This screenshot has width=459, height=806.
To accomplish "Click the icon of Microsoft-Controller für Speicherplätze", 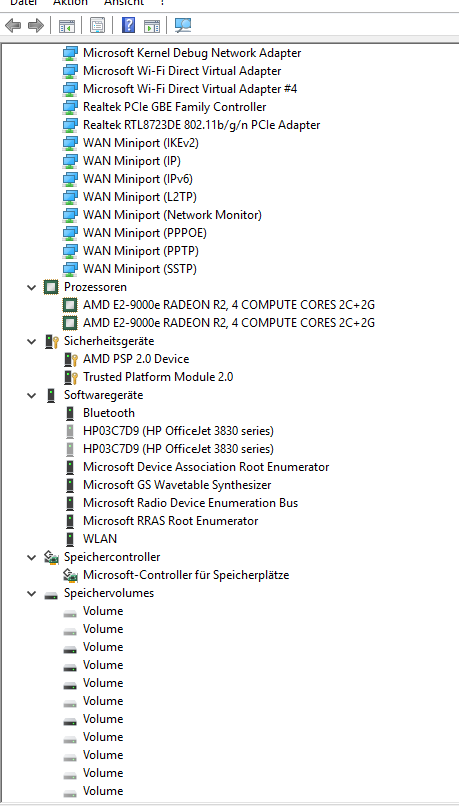I will coord(70,575).
